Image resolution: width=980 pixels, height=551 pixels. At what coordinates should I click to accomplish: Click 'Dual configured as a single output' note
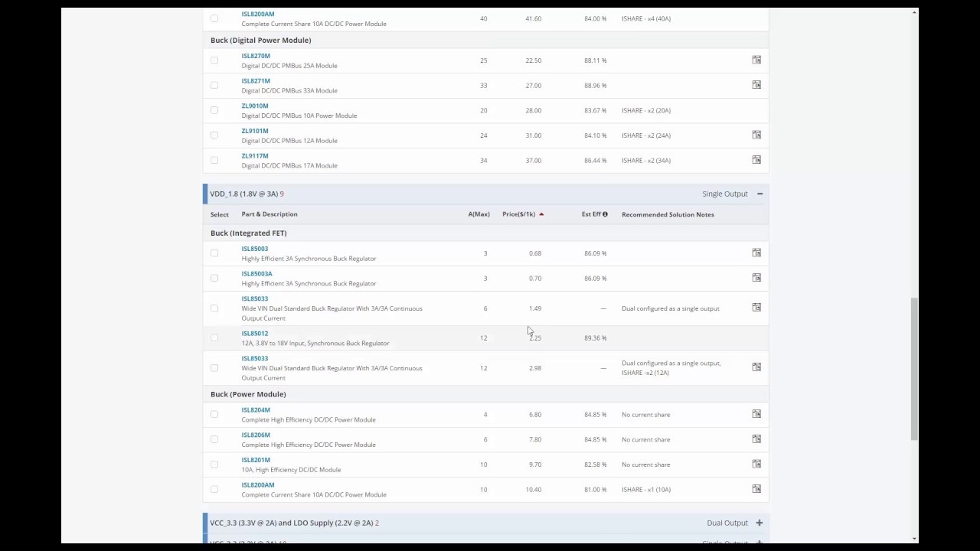point(671,308)
